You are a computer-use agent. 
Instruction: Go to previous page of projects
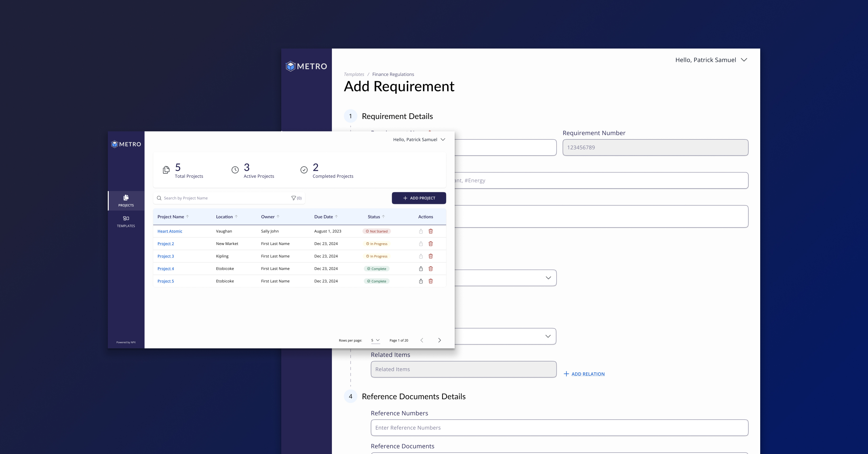(x=422, y=340)
